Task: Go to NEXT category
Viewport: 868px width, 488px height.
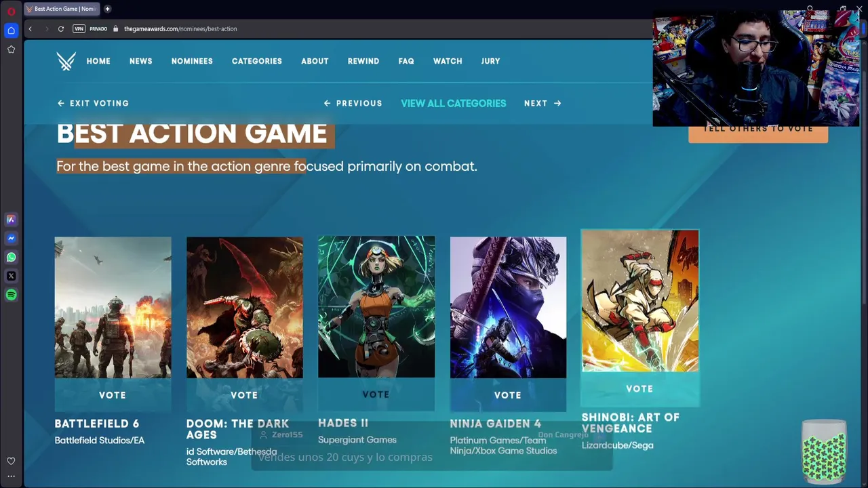Action: (542, 104)
